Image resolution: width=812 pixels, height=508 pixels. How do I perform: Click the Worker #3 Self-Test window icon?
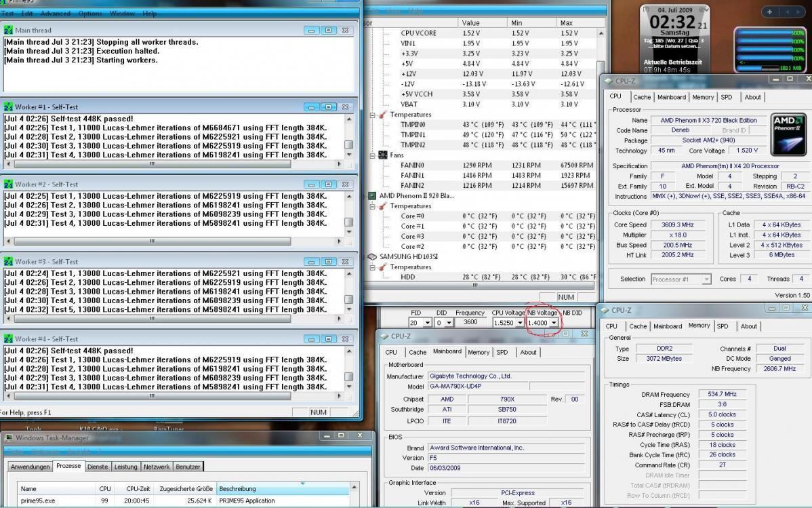click(x=8, y=261)
